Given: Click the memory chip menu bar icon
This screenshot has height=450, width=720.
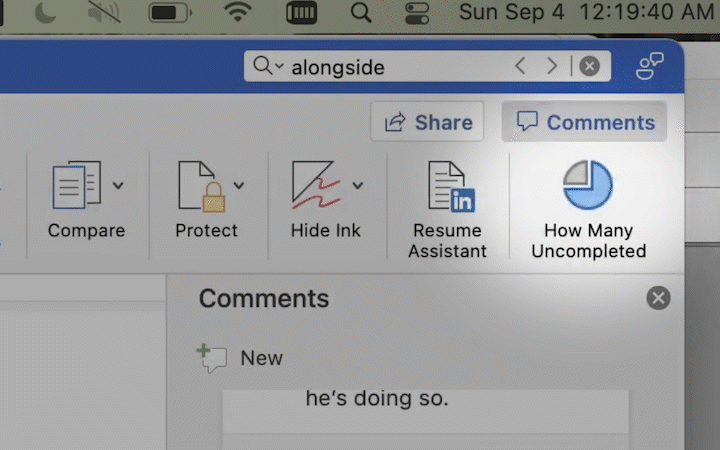Looking at the screenshot, I should click(x=301, y=12).
